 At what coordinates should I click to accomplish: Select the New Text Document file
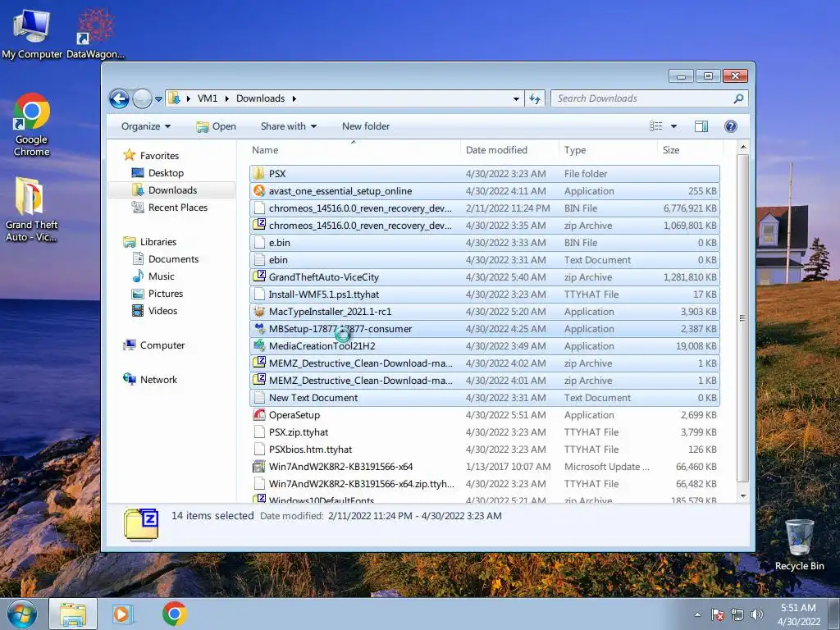coord(484,398)
